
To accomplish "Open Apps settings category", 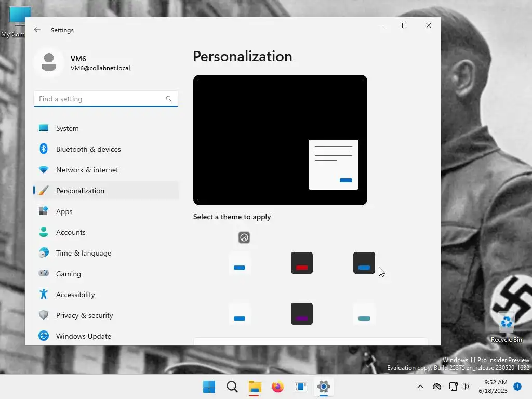I will (106, 211).
